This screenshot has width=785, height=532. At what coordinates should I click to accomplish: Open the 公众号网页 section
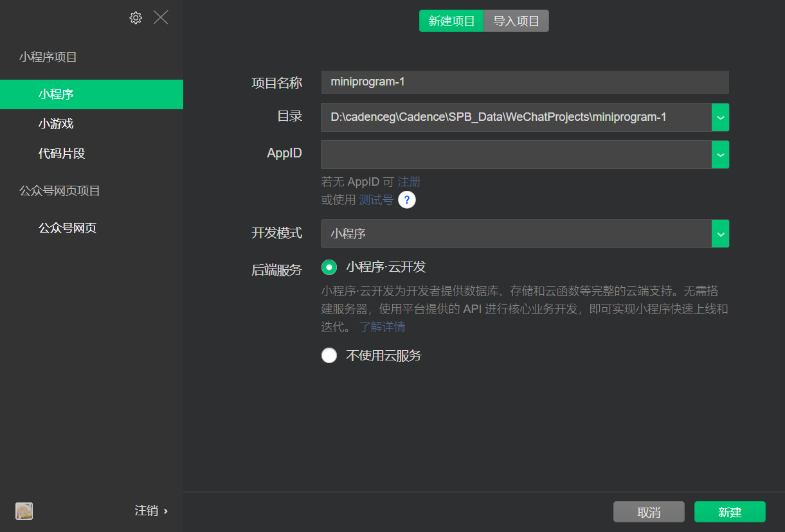[x=68, y=229]
